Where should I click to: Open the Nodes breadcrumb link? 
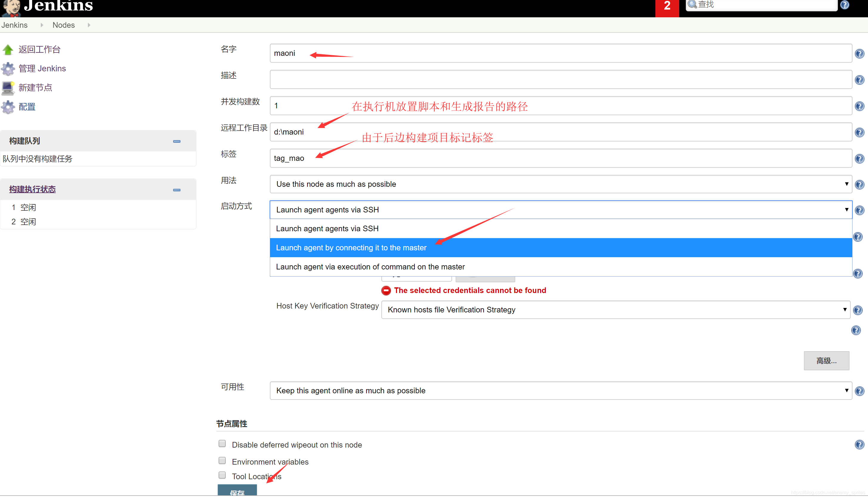click(x=64, y=25)
